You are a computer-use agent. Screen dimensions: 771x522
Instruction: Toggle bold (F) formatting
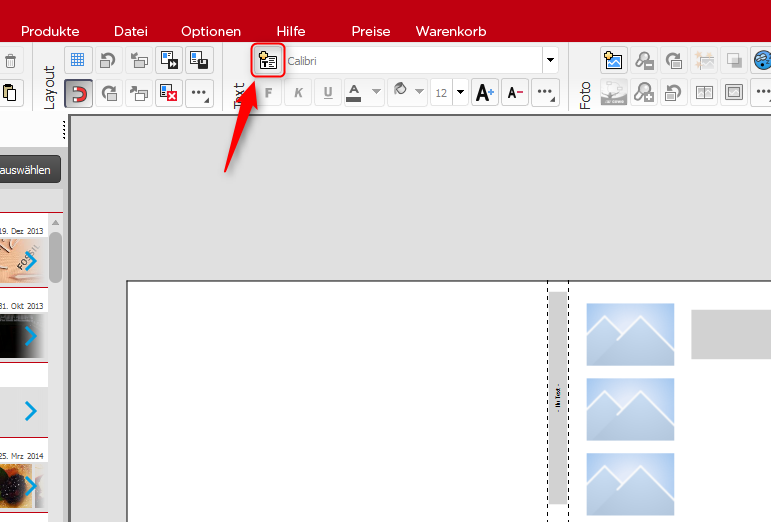click(x=268, y=93)
